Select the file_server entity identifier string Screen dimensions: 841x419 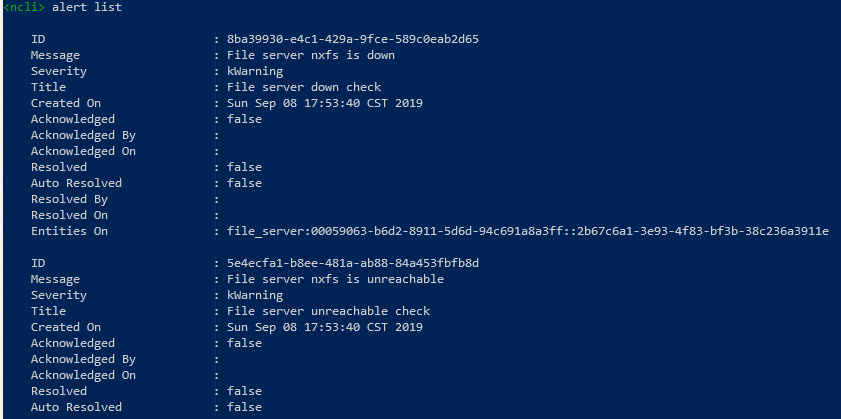[528, 231]
